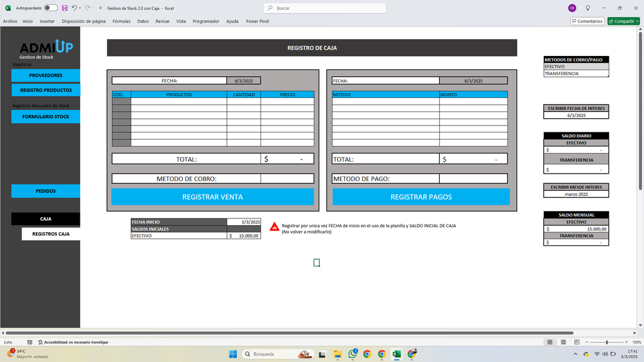Click the lightbulb icon in the title bar
Viewport: 644px width, 362px height.
[x=588, y=8]
